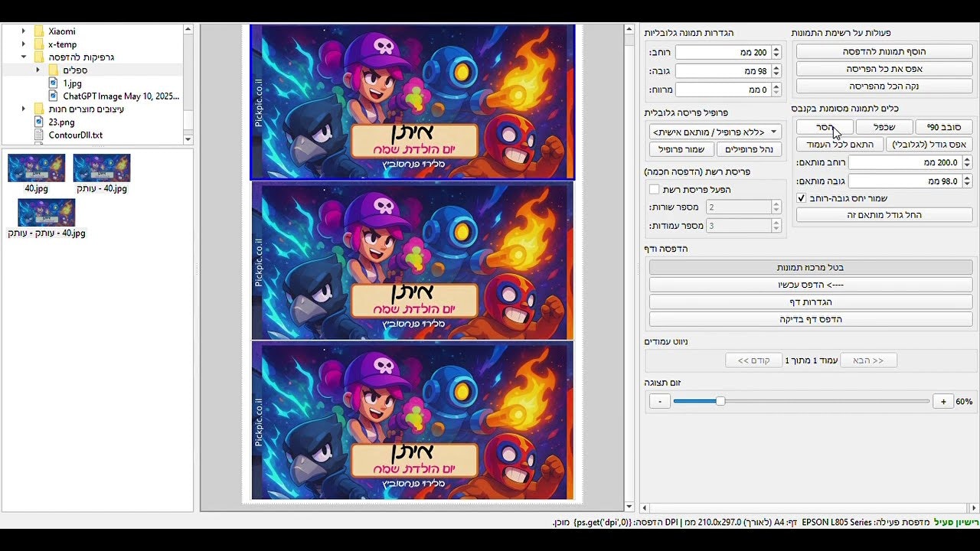Click אפס את כל הפריסה reset layout
The width and height of the screenshot is (980, 551).
884,69
